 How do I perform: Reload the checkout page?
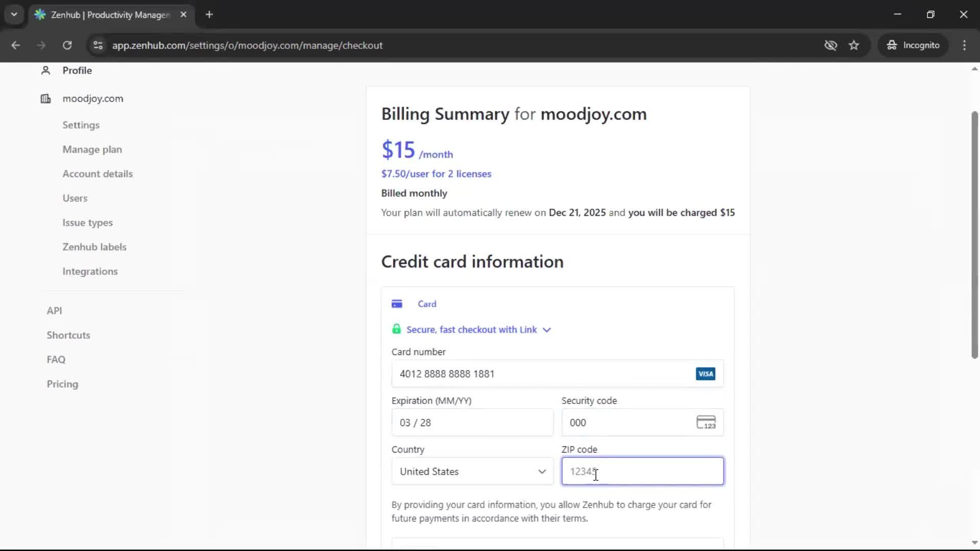pos(67,45)
